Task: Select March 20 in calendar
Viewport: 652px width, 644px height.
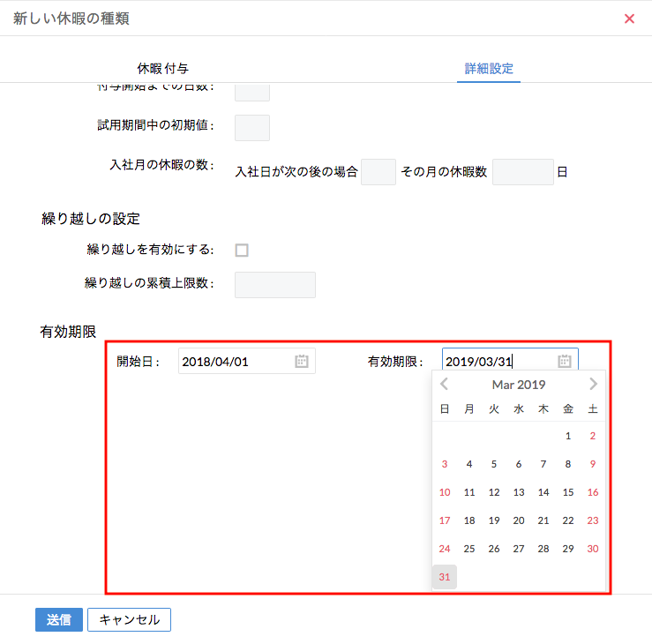Action: (519, 520)
